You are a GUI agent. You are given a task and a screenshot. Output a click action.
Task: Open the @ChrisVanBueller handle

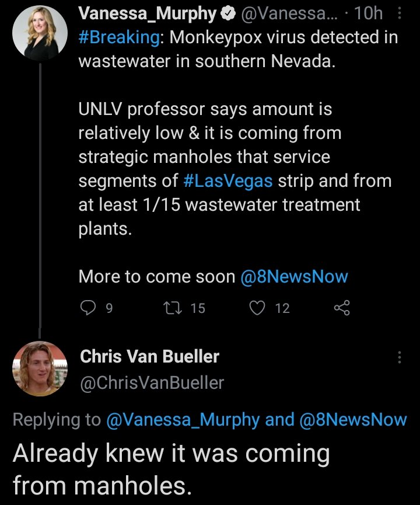pos(152,382)
